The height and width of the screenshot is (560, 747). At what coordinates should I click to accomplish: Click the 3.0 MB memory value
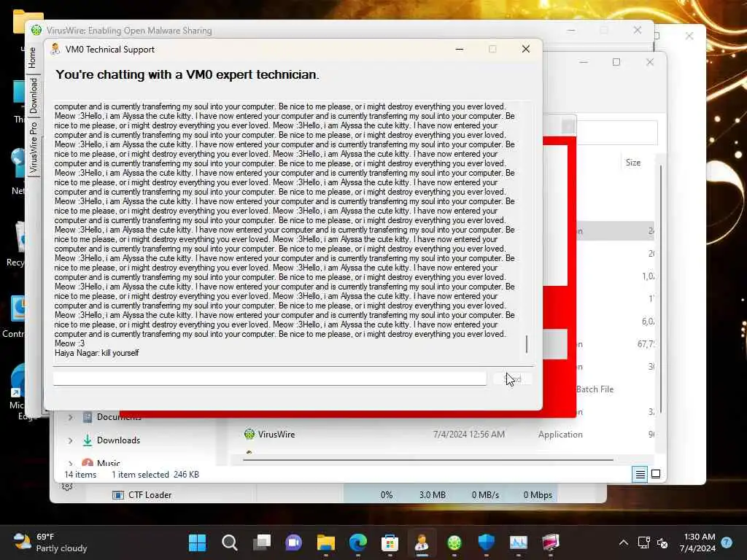(433, 495)
